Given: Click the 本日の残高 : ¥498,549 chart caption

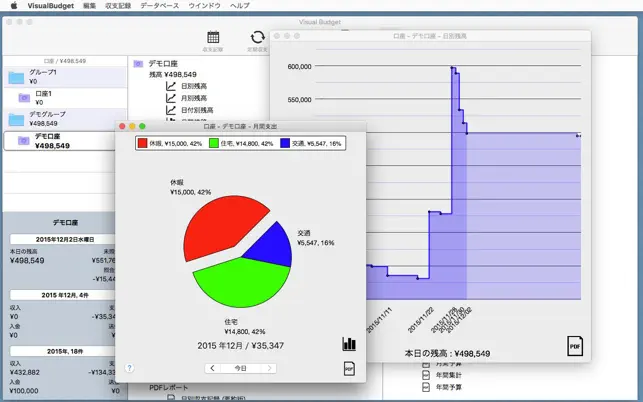Looking at the screenshot, I should 447,353.
